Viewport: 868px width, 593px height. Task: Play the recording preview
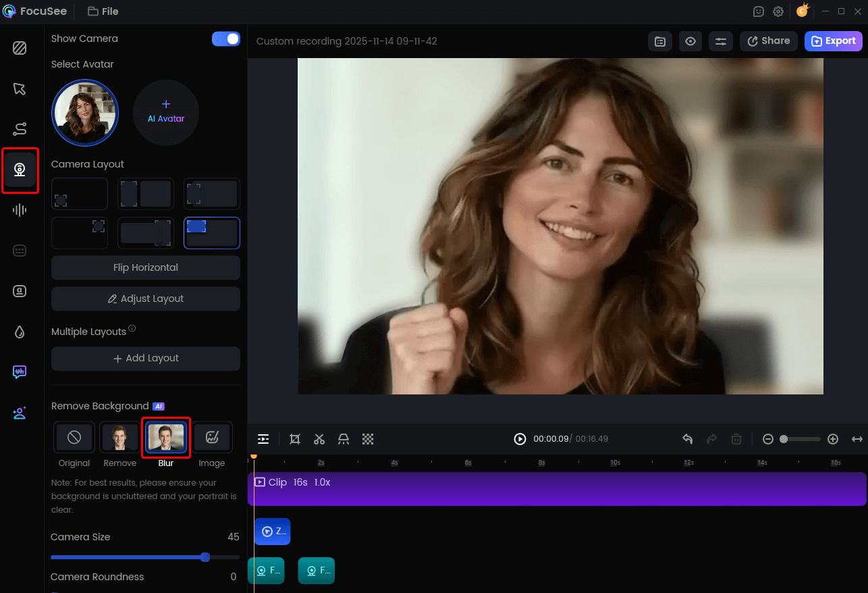coord(520,439)
